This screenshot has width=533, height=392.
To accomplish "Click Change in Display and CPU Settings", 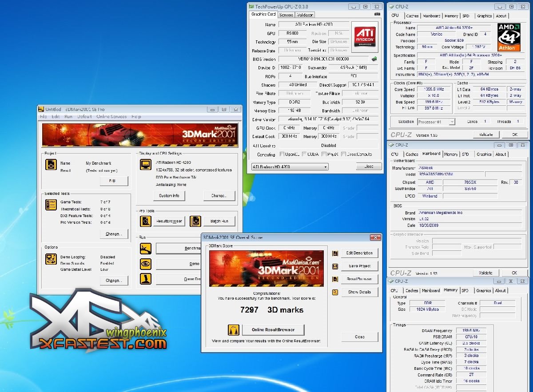I will coord(219,196).
